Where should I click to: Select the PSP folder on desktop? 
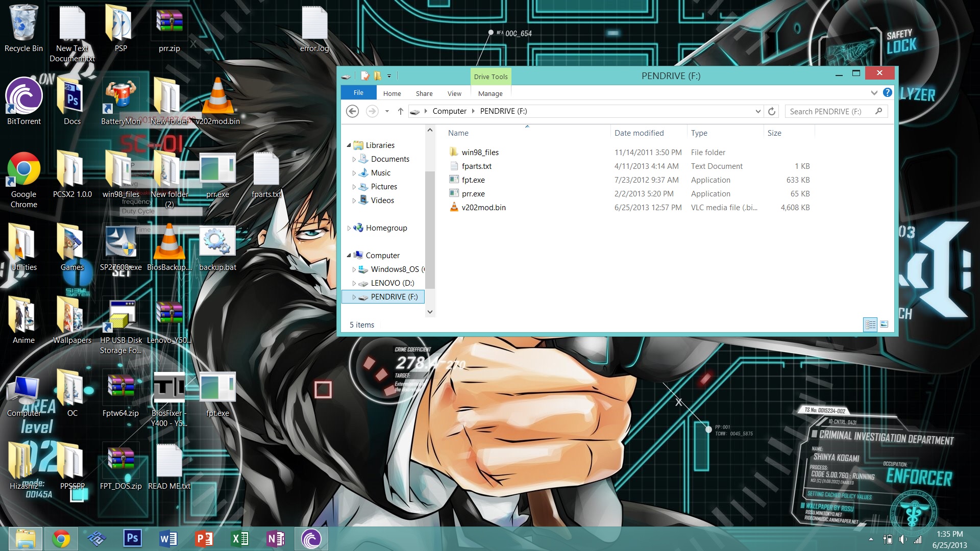[x=120, y=28]
